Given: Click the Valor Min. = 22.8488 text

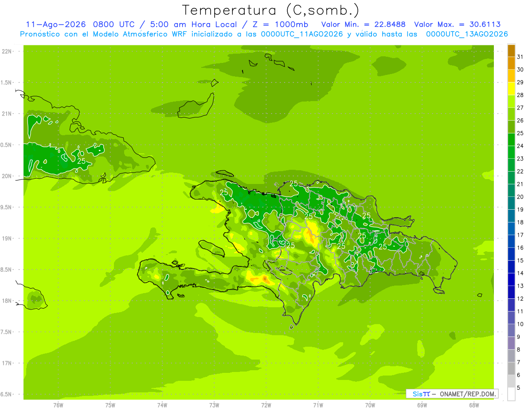Looking at the screenshot, I should pos(363,24).
